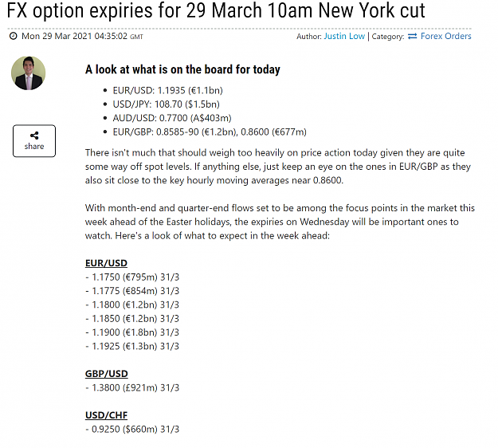Click the arrows icon before Forex Orders

pyautogui.click(x=412, y=36)
